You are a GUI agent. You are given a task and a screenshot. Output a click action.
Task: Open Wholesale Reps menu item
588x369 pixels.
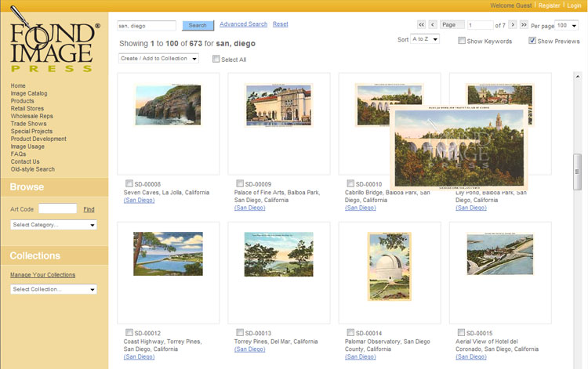pos(32,116)
